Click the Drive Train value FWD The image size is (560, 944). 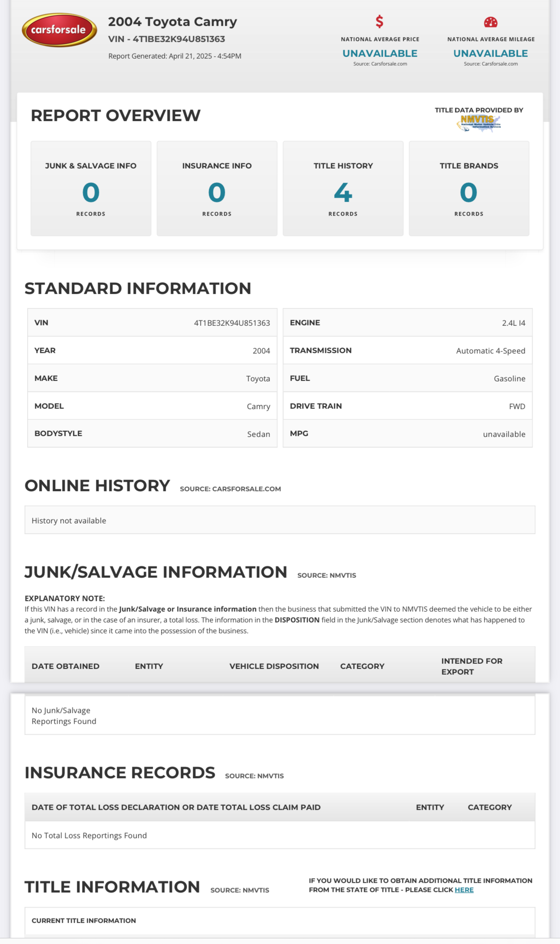517,406
